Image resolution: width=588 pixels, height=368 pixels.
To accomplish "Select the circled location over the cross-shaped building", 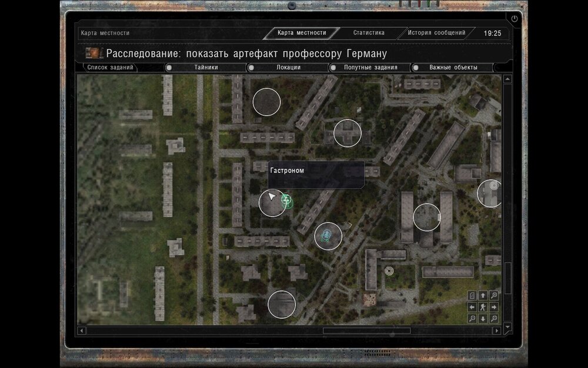I will tap(348, 133).
